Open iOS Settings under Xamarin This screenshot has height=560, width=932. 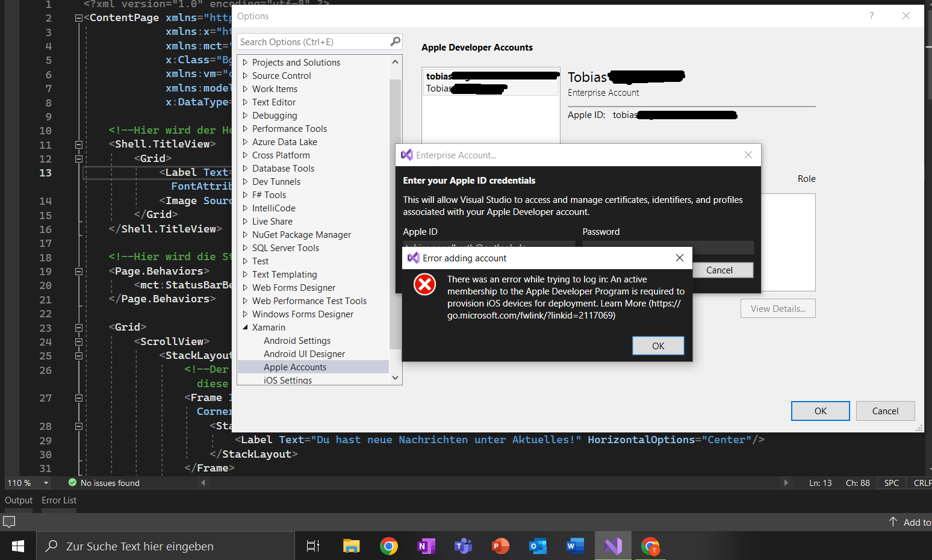(x=288, y=380)
